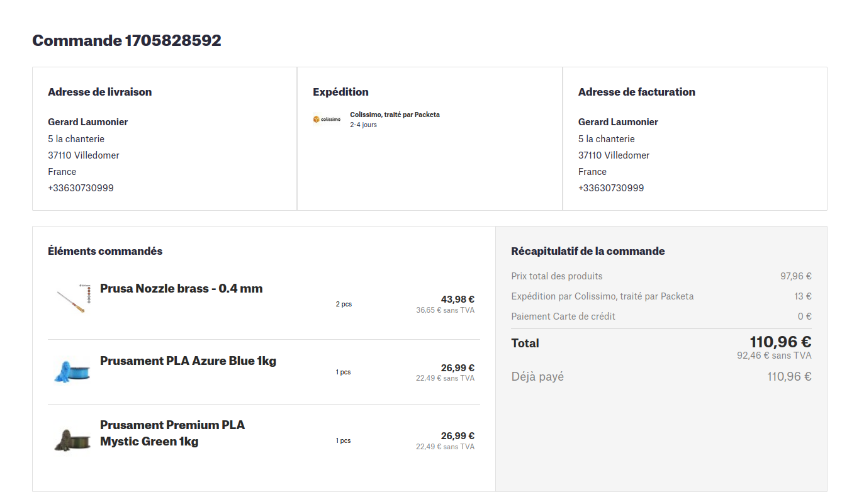The height and width of the screenshot is (504, 859).
Task: Click the 'Adresse de facturation' heading
Action: point(636,92)
